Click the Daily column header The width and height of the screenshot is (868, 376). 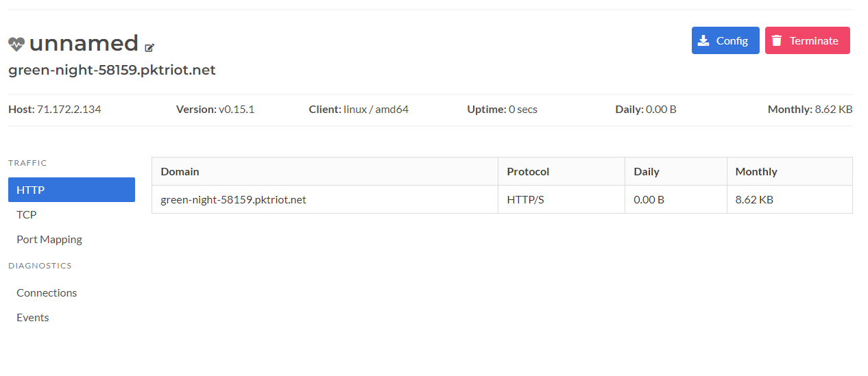coord(647,171)
